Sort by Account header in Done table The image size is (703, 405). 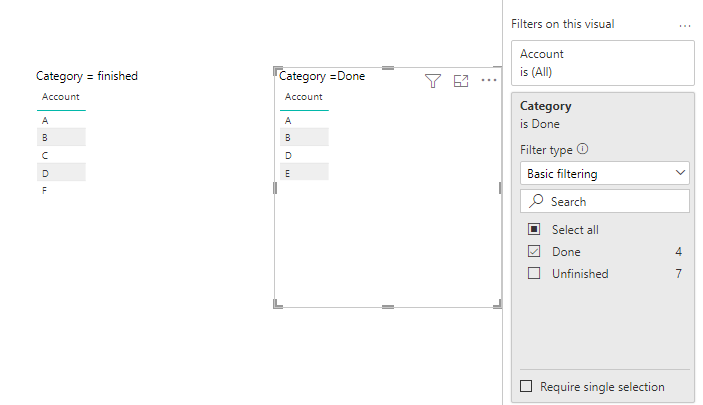[304, 97]
